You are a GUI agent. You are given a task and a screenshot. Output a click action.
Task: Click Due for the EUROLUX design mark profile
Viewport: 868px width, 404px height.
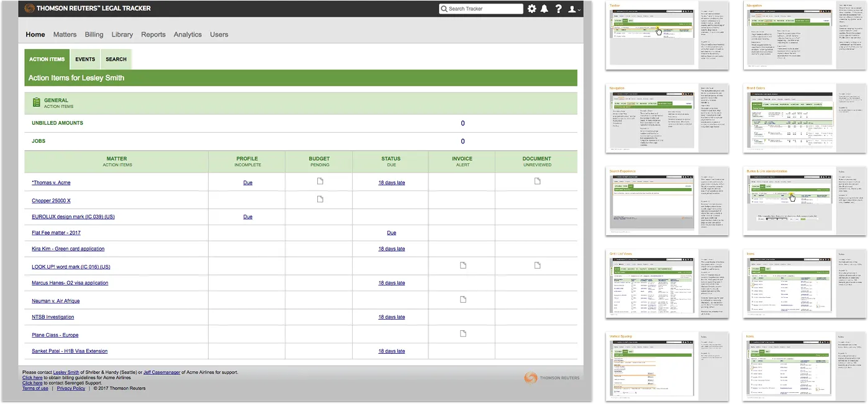(247, 217)
